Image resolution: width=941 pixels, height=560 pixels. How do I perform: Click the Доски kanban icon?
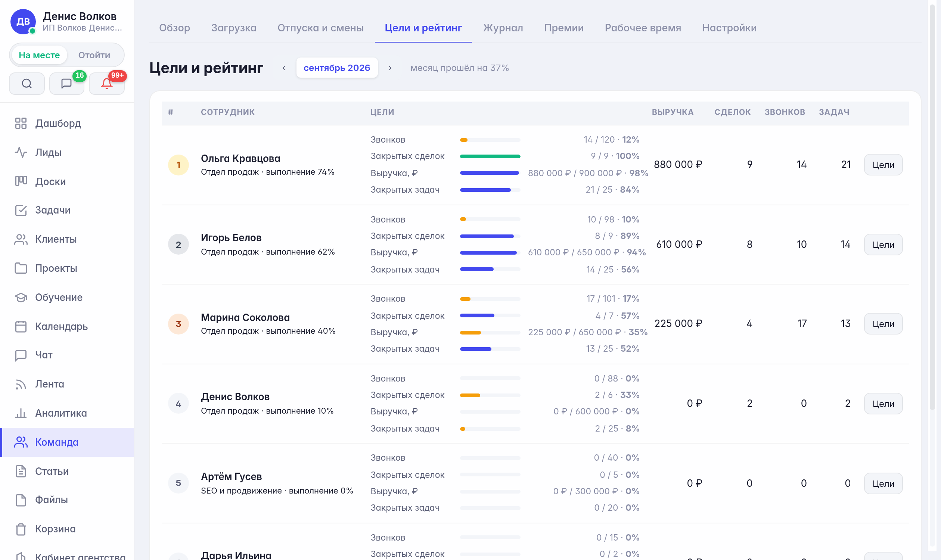pos(21,181)
